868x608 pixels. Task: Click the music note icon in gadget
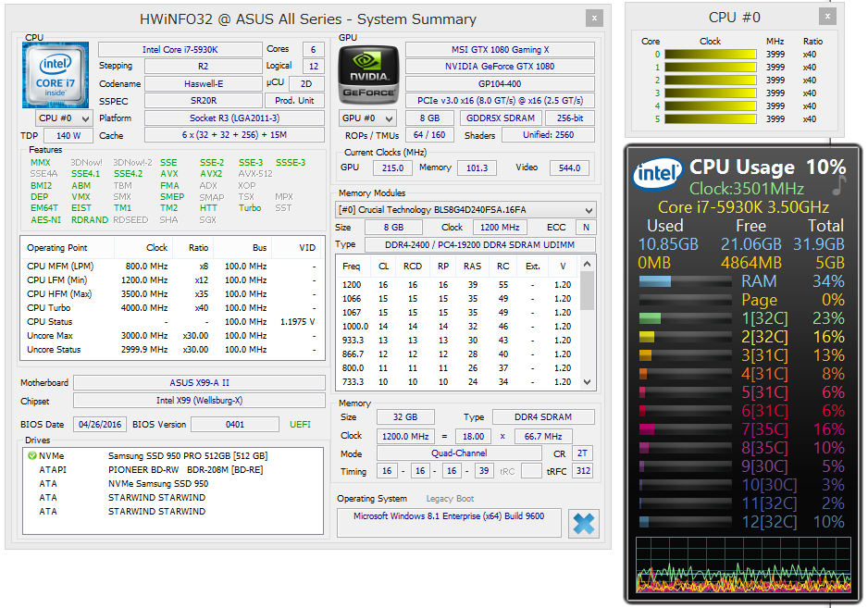(838, 185)
